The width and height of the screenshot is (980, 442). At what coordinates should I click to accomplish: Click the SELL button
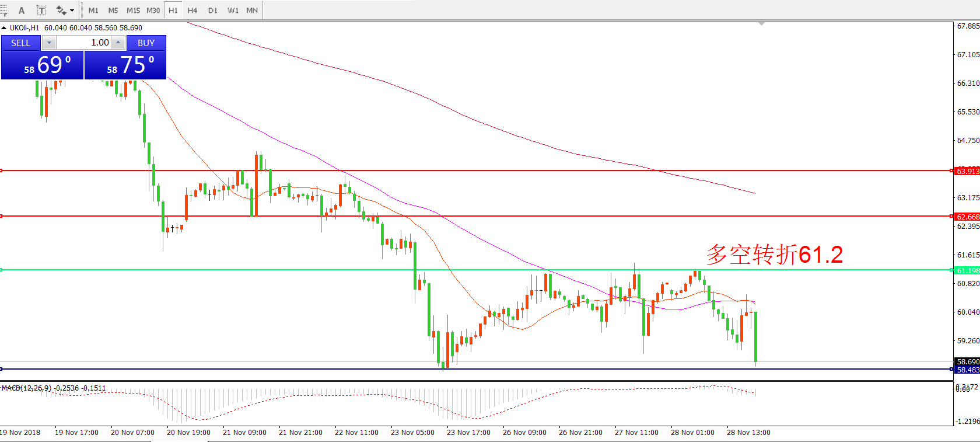pyautogui.click(x=21, y=43)
